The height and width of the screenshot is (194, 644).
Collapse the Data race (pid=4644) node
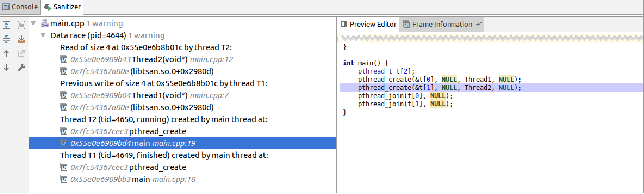click(x=43, y=35)
